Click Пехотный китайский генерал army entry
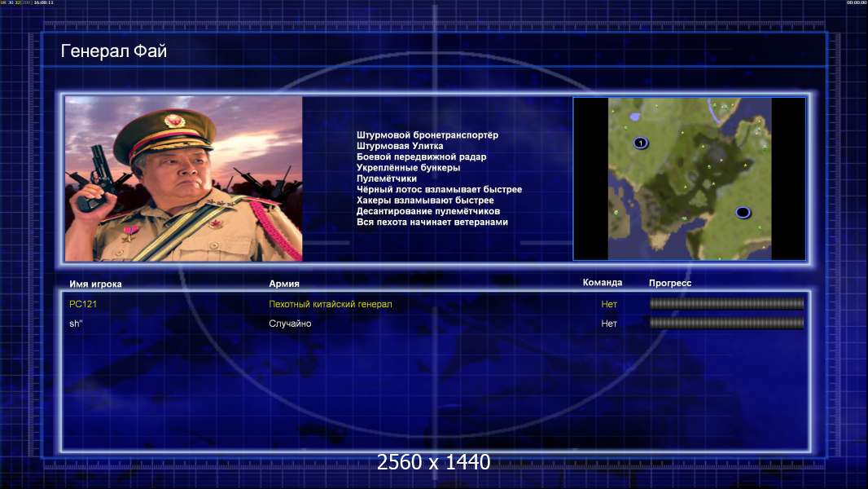Viewport: 868px width, 489px height. [331, 304]
